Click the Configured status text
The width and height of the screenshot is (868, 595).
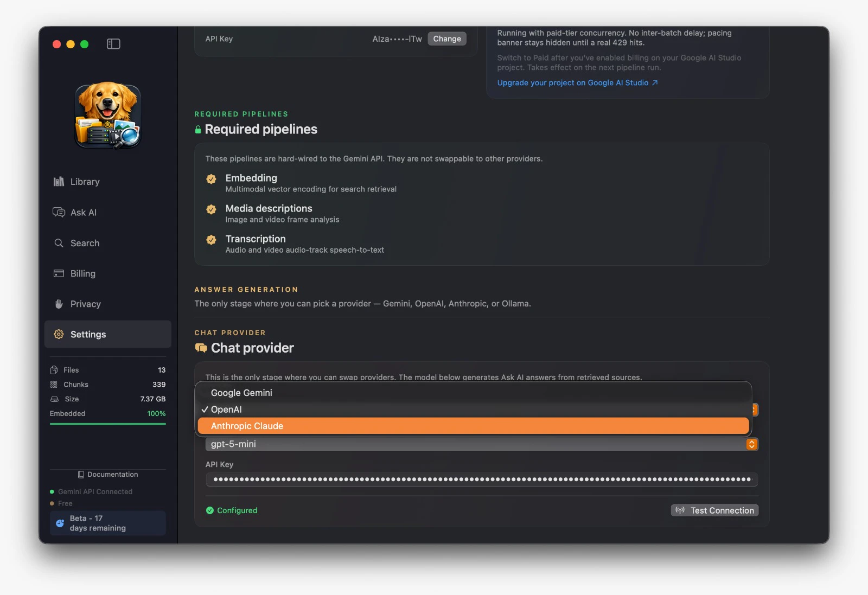coord(237,510)
